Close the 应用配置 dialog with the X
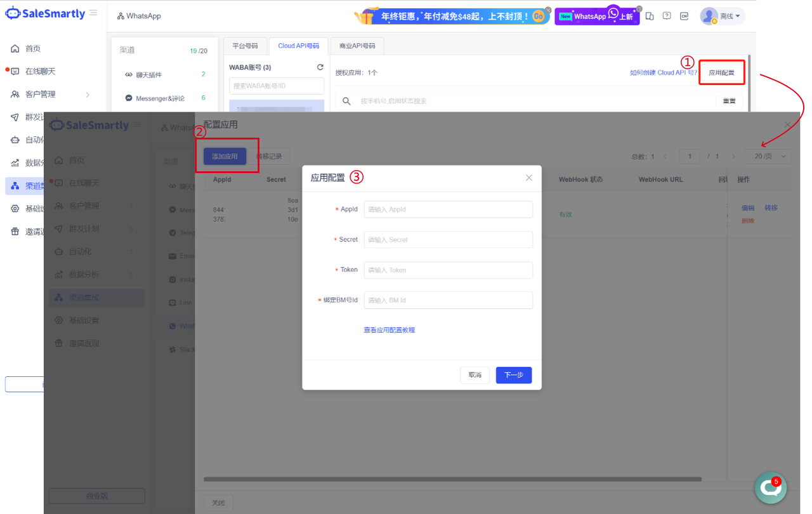 528,178
